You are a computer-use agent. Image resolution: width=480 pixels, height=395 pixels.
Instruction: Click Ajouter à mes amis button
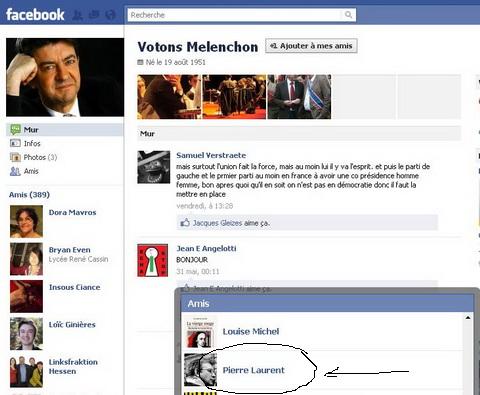pyautogui.click(x=311, y=46)
